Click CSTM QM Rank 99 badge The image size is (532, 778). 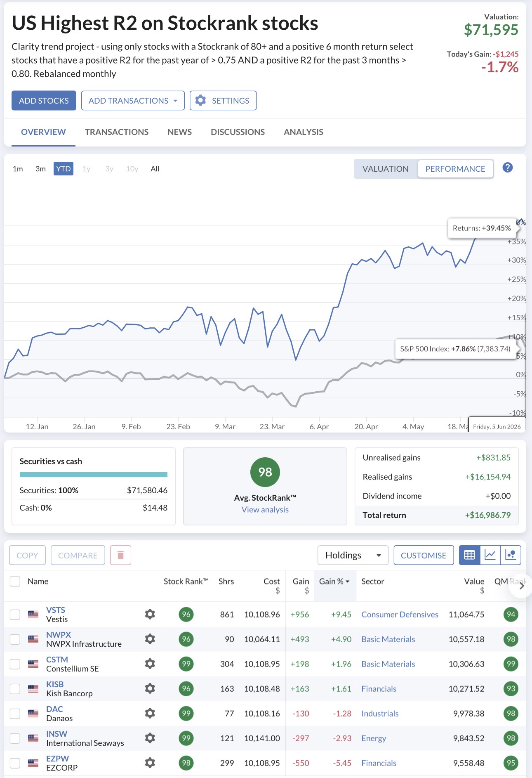[511, 664]
